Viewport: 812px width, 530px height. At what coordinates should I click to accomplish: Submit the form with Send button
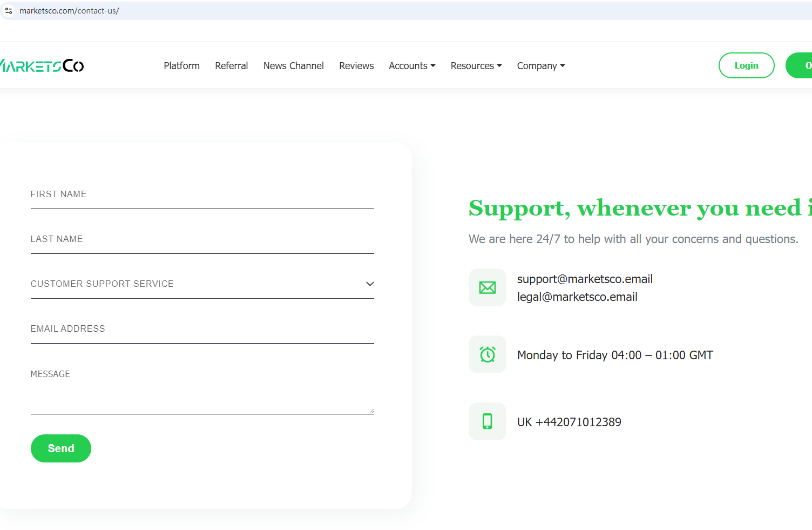61,448
